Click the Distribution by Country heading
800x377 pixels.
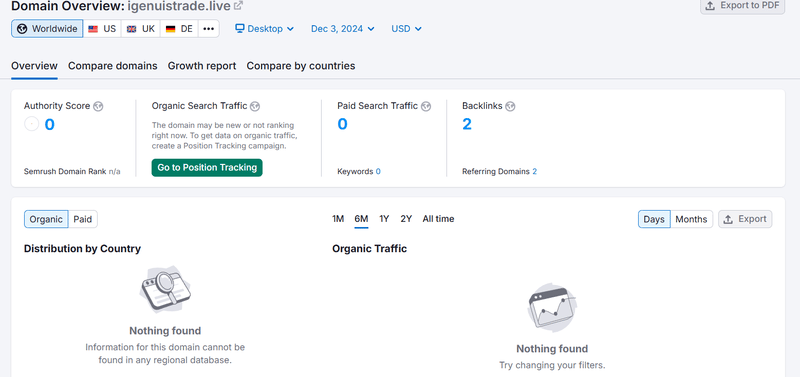pyautogui.click(x=82, y=248)
